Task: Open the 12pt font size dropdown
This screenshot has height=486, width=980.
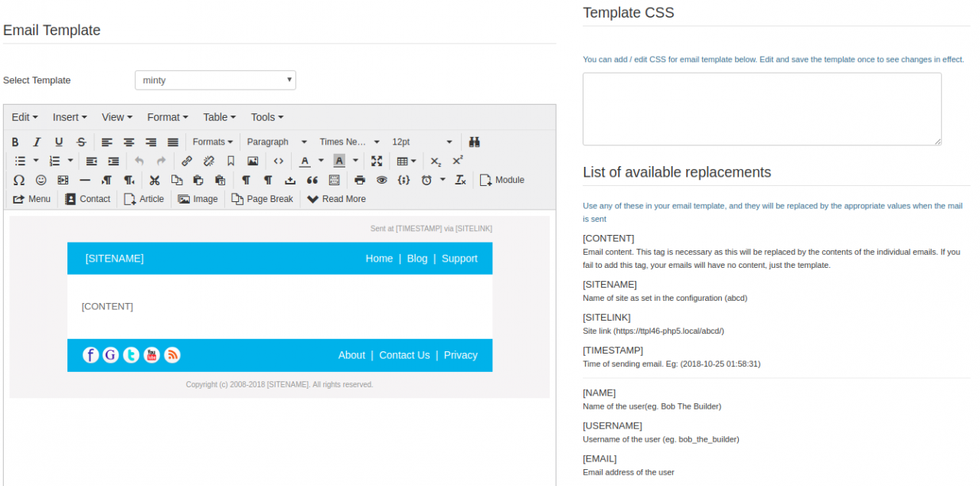Action: [x=422, y=142]
